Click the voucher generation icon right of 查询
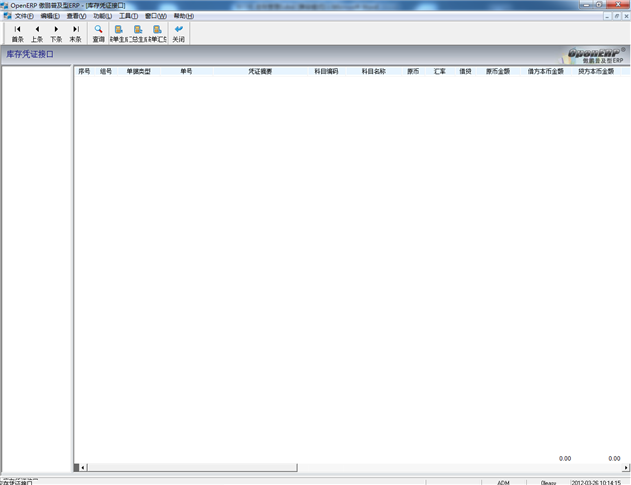Screen dimensions: 631x485 tap(118, 33)
